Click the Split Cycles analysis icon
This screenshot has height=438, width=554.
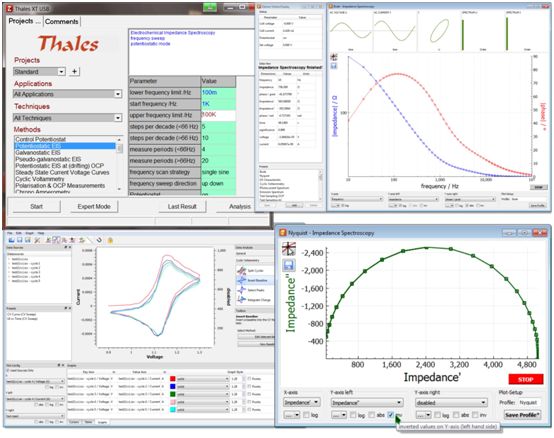(242, 271)
